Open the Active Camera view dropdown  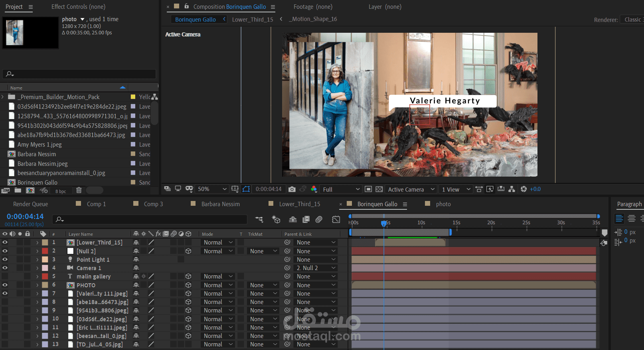[x=411, y=189]
